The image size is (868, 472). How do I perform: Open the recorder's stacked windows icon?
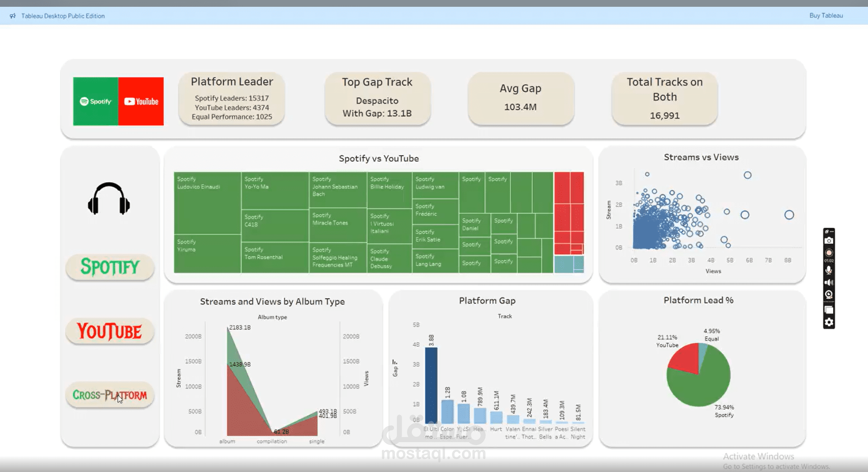[829, 310]
